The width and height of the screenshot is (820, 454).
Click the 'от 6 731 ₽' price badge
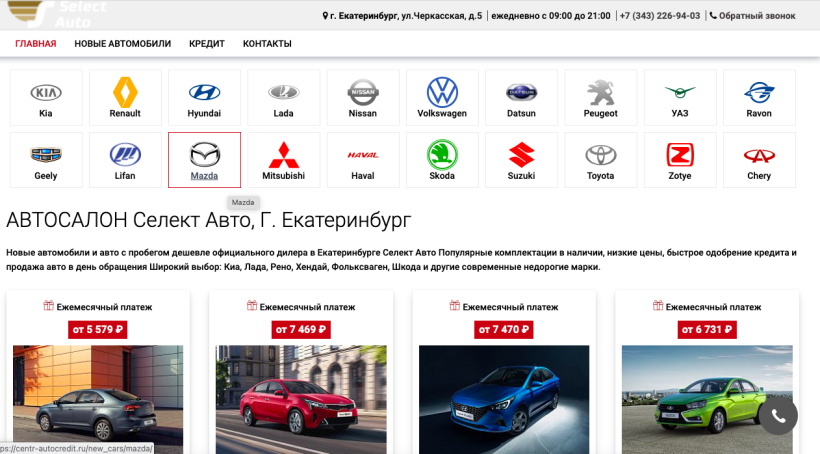click(x=707, y=330)
